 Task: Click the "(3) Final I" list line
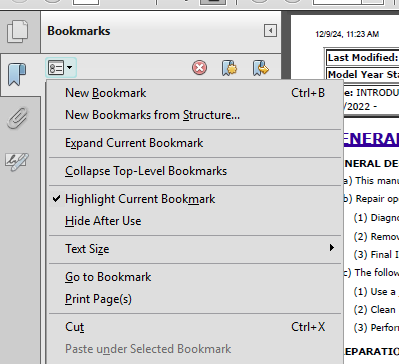point(376,255)
